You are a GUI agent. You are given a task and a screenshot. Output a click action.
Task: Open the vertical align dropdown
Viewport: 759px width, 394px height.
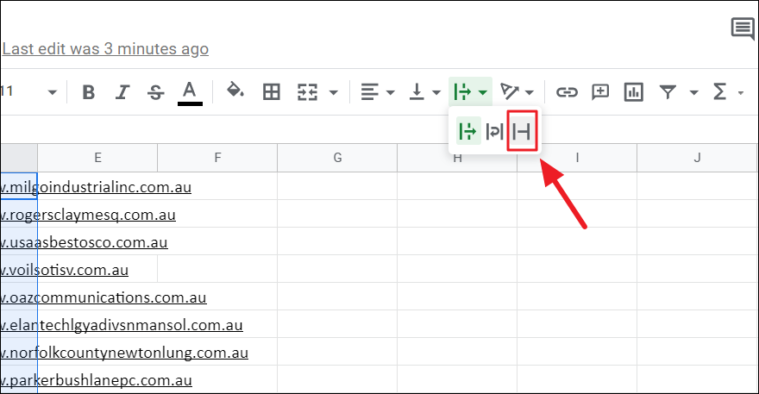(425, 91)
